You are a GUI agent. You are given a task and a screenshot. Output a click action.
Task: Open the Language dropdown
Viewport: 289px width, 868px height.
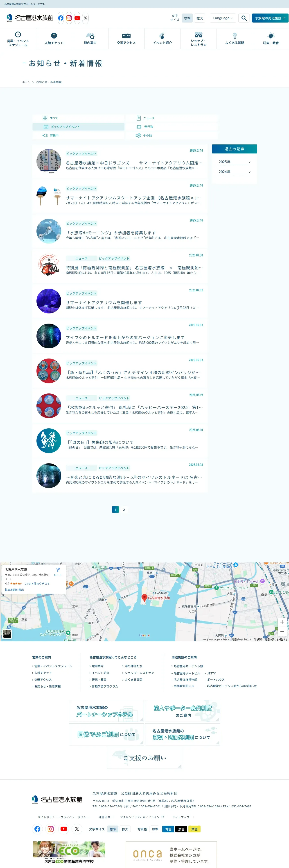pos(223,18)
